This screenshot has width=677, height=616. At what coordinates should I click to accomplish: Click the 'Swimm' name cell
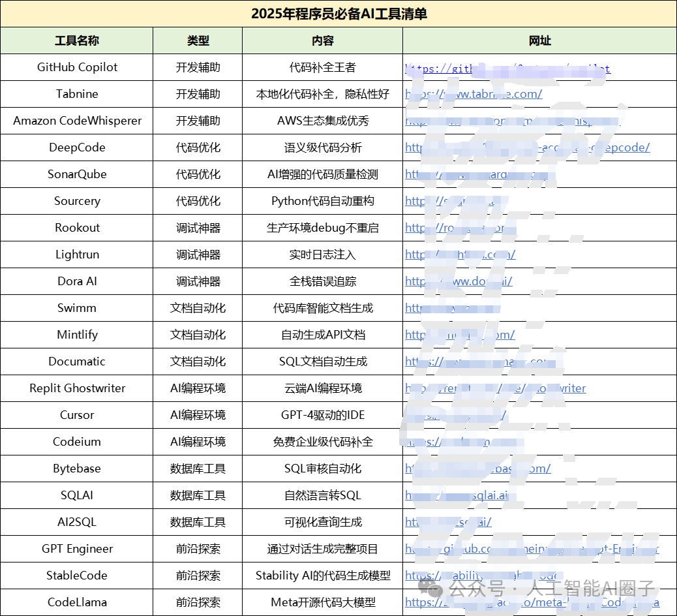coord(77,309)
